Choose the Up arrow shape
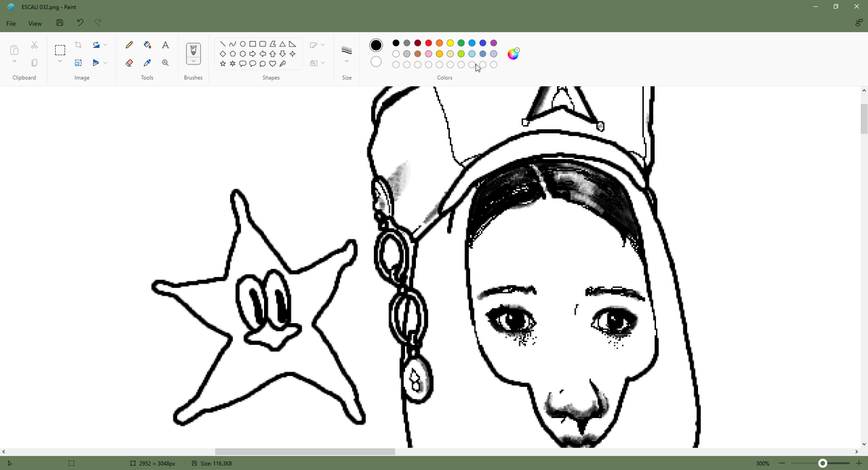868x470 pixels. pyautogui.click(x=272, y=54)
